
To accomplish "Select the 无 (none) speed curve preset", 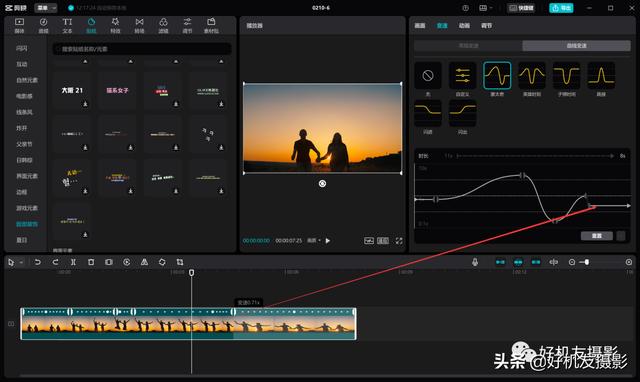I will coord(428,76).
